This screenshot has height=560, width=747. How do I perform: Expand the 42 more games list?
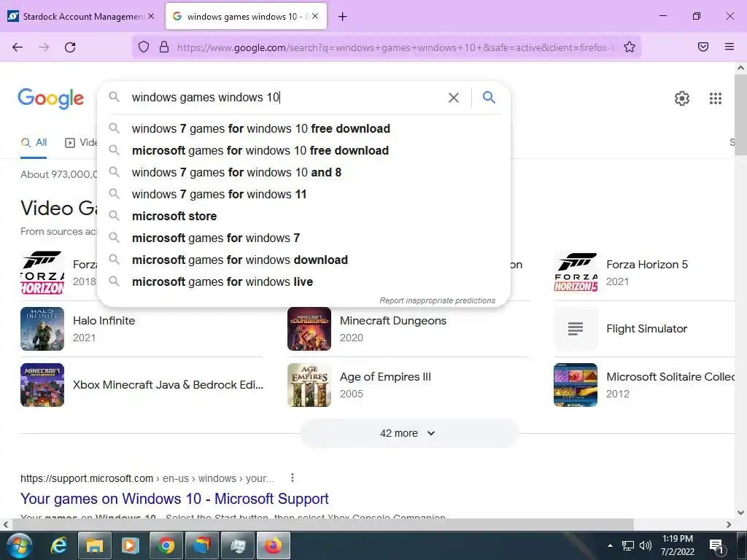coord(409,433)
